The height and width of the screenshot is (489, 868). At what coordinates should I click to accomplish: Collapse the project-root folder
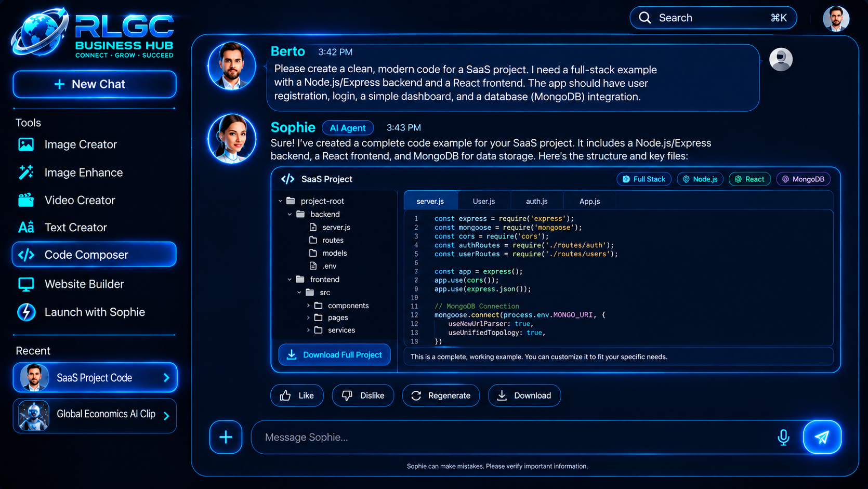tap(281, 201)
